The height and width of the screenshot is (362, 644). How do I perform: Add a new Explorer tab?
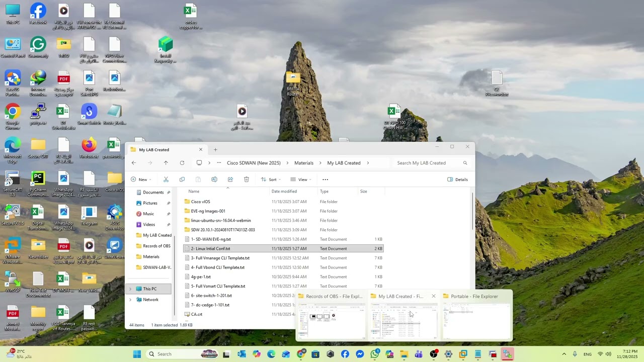(x=215, y=149)
